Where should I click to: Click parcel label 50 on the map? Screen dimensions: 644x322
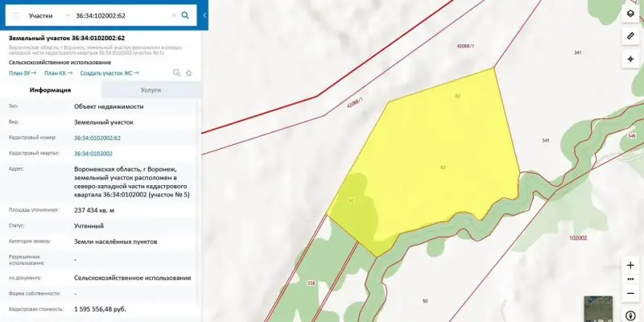point(425,301)
